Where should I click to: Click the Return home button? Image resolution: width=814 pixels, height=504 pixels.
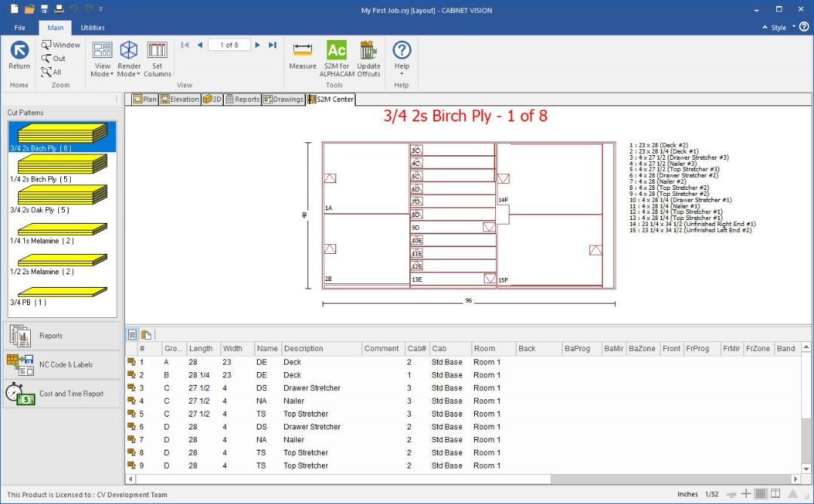click(20, 57)
